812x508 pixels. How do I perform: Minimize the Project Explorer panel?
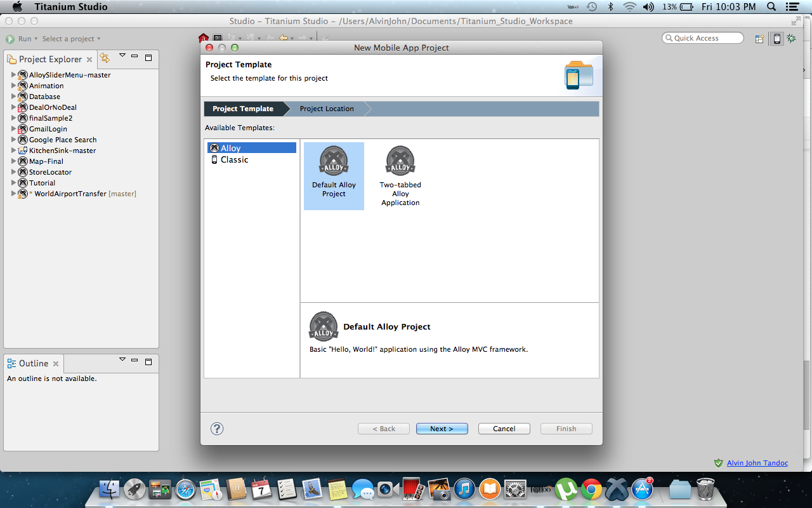point(134,56)
